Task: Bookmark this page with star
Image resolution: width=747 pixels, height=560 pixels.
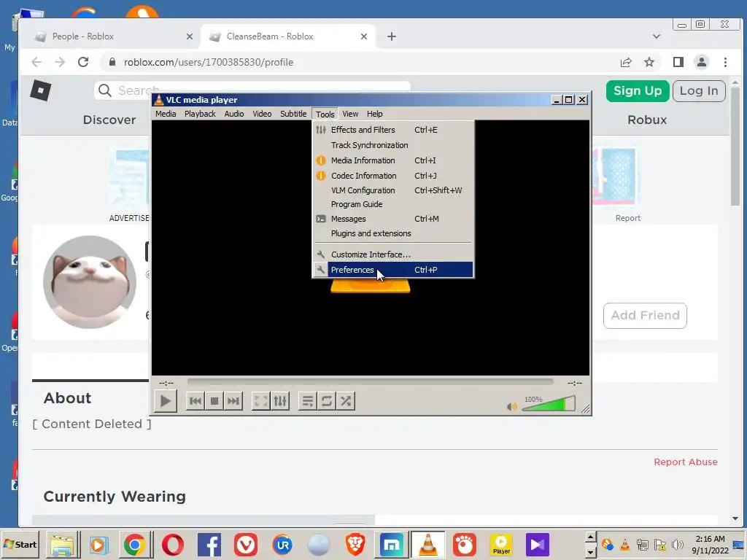Action: [x=649, y=63]
